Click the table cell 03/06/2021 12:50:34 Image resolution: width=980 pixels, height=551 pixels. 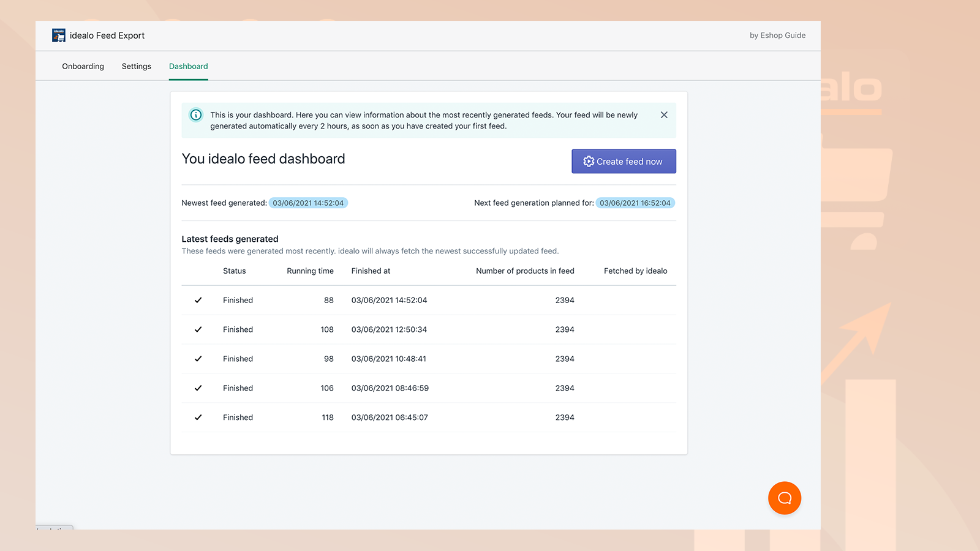390,329
